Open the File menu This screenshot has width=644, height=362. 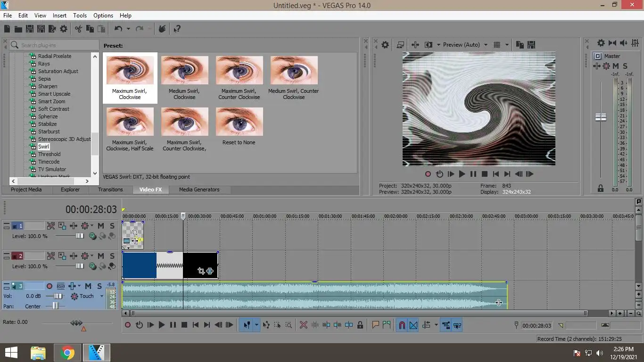click(8, 16)
